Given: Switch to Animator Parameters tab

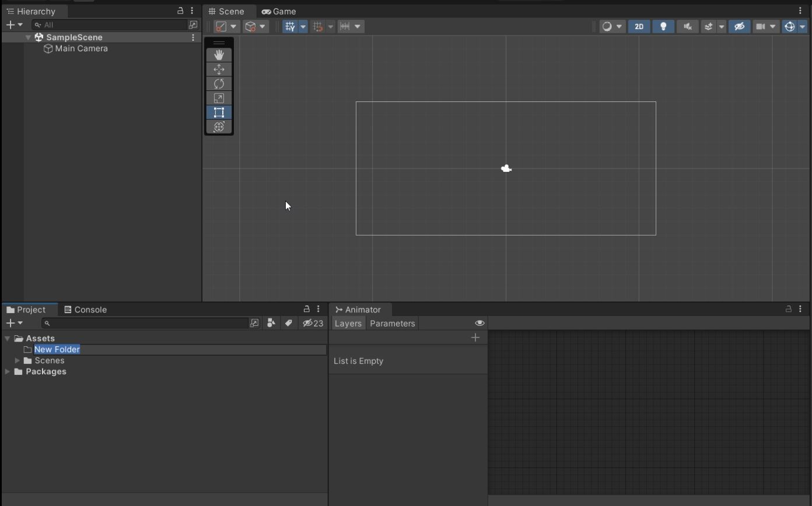Looking at the screenshot, I should (392, 324).
